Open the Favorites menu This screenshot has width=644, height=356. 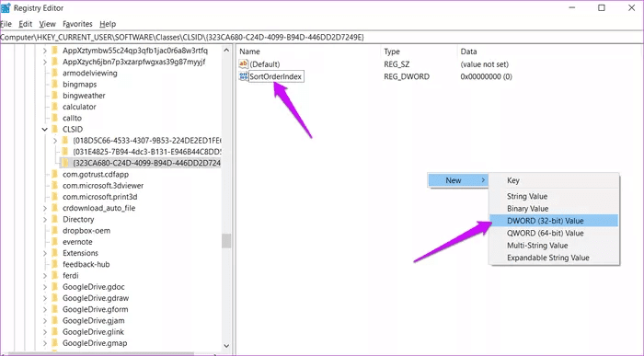click(x=77, y=24)
